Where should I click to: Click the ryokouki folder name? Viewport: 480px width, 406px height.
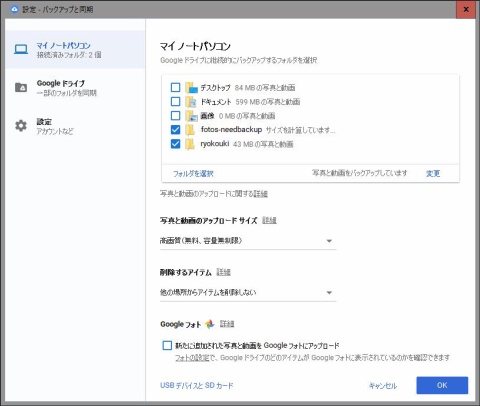(215, 144)
